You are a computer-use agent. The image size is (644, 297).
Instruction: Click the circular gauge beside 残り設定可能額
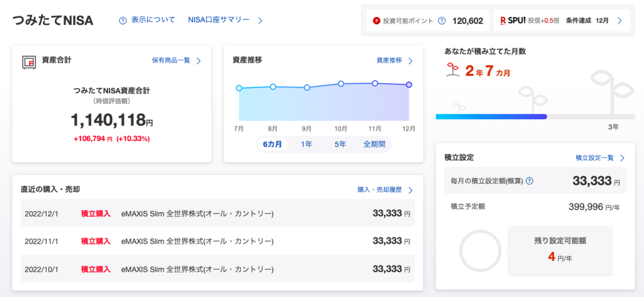(480, 251)
